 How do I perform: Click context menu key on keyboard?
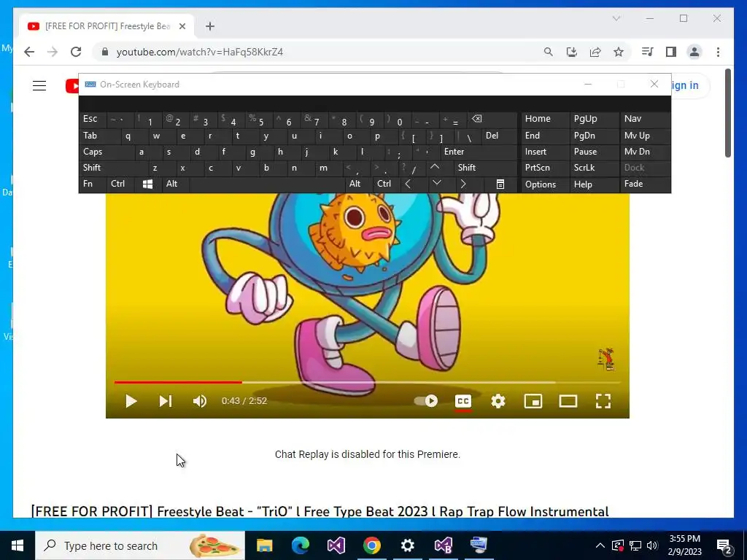coord(500,184)
